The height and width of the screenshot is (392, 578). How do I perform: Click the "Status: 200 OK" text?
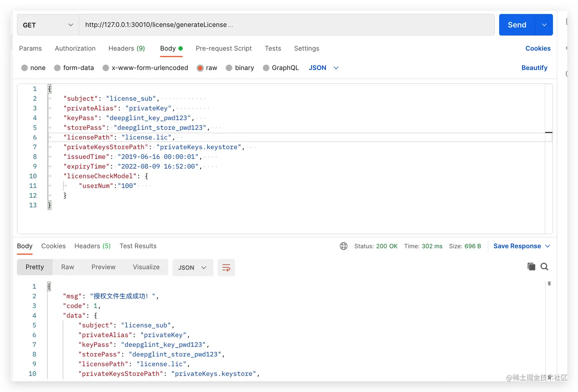click(x=376, y=246)
